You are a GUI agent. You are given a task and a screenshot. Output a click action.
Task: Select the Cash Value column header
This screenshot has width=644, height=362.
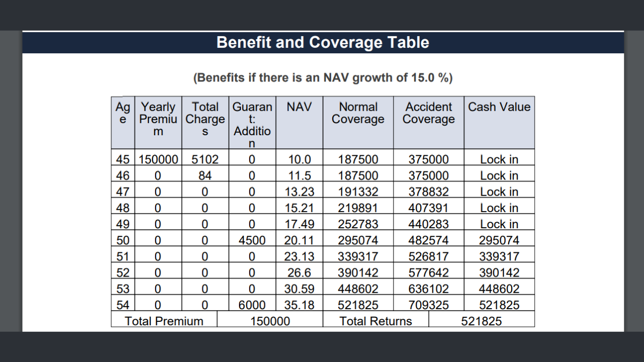[499, 107]
